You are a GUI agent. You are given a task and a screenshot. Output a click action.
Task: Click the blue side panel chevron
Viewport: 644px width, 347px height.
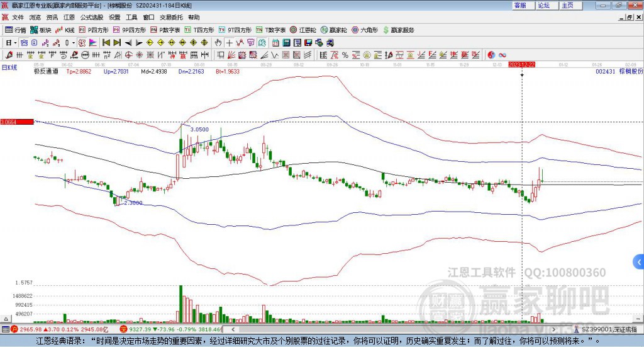(x=639, y=262)
